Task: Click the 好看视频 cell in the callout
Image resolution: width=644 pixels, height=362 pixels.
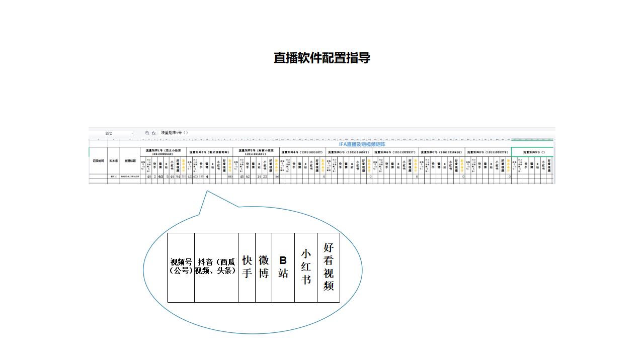Action: [x=329, y=267]
